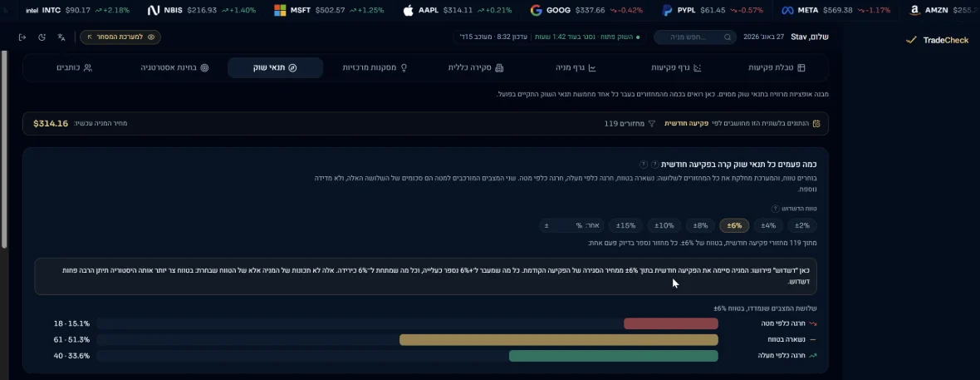
Task: Click the help icon nearest the section heading
Action: coord(654,165)
